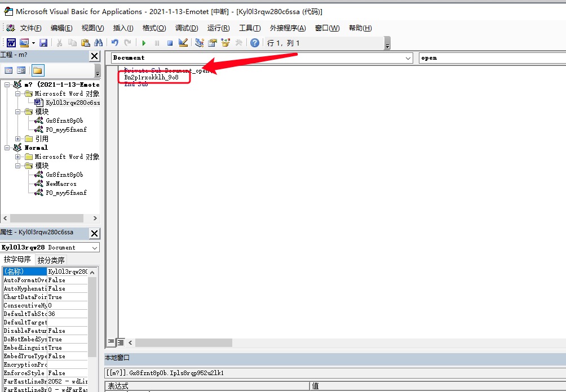The image size is (566, 392).
Task: Open VBA Help question mark icon
Action: [254, 43]
